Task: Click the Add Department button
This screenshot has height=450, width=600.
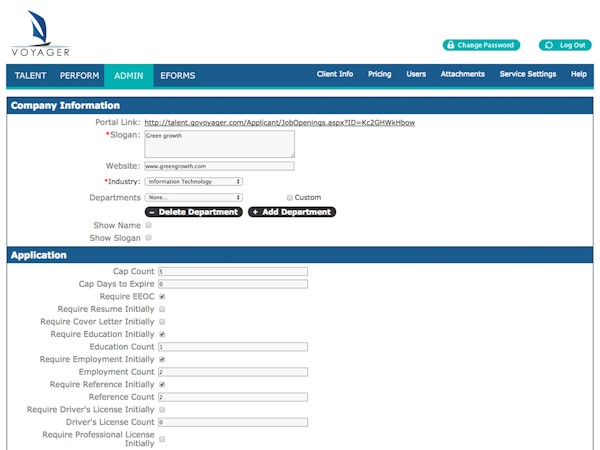Action: 291,212
